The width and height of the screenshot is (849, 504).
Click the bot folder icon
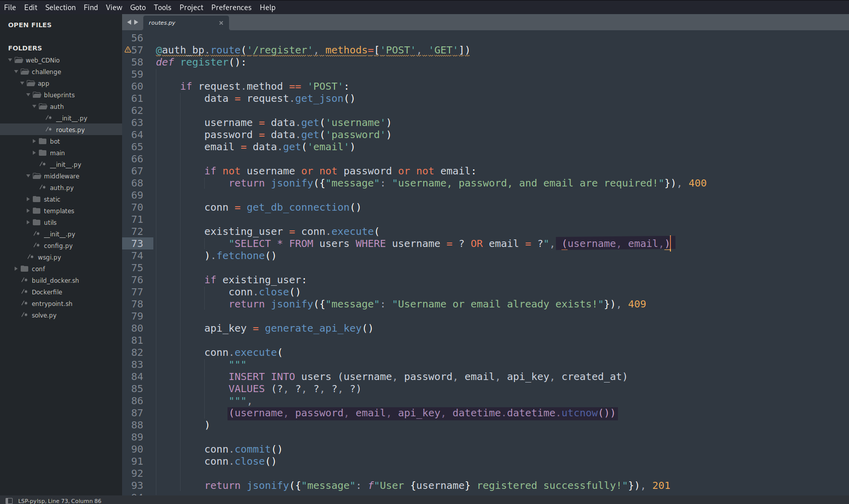(43, 141)
